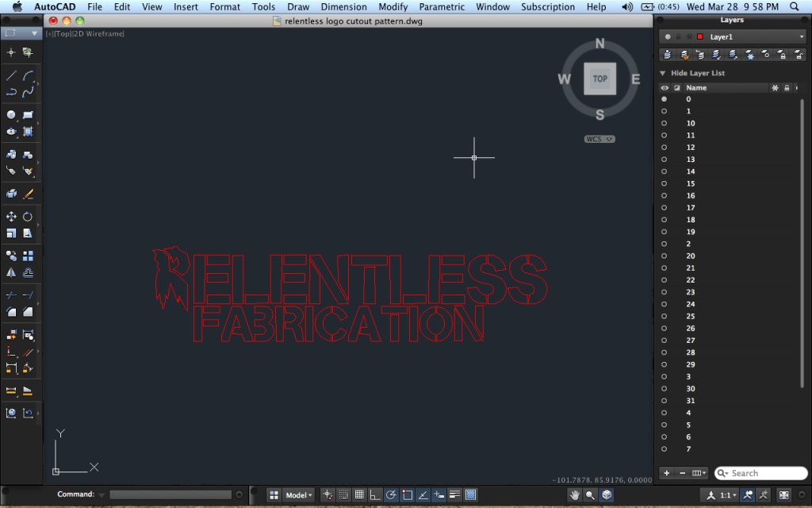This screenshot has width=812, height=508.
Task: Click the Layer Lock tool icon
Action: [782, 55]
